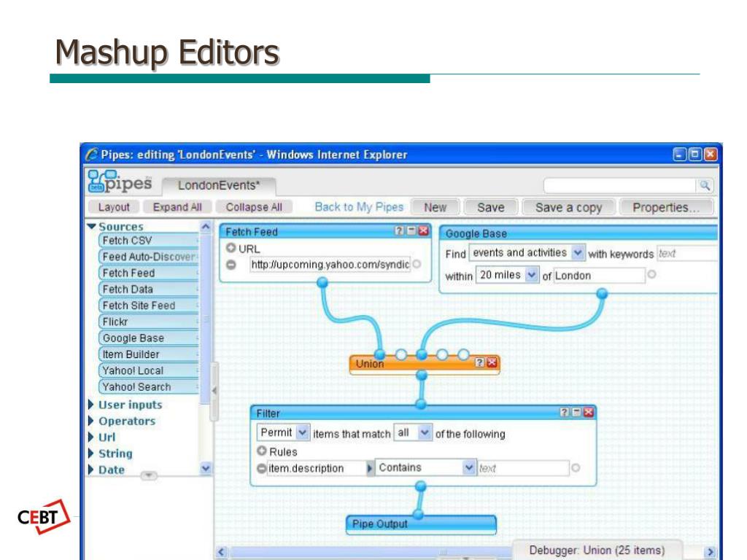The width and height of the screenshot is (747, 560).
Task: Click the Union output connector
Action: point(422,376)
